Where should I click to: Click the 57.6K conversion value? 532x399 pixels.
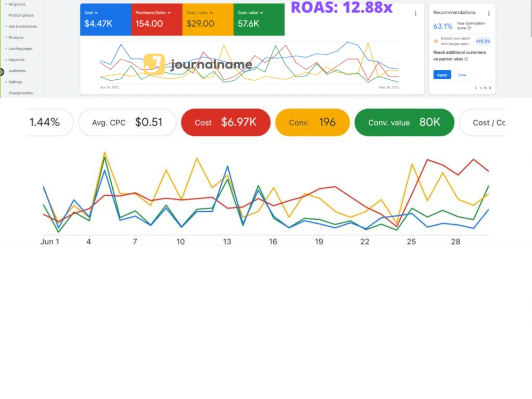[248, 24]
